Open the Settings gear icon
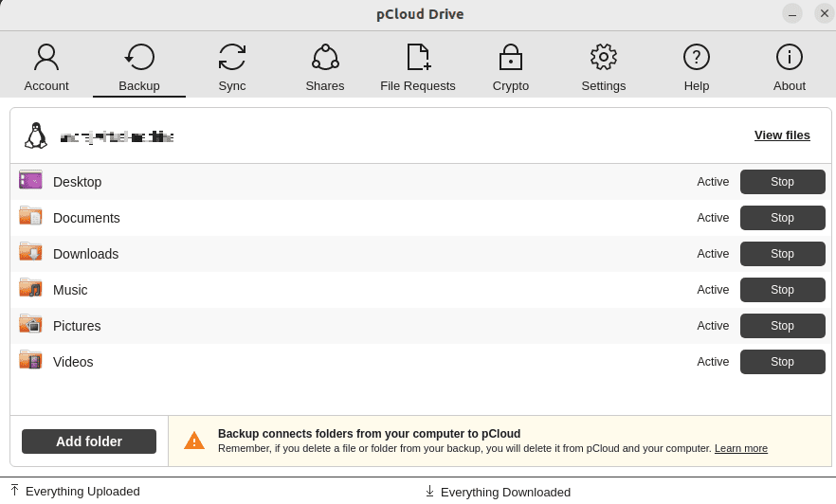The width and height of the screenshot is (836, 504). click(x=604, y=57)
